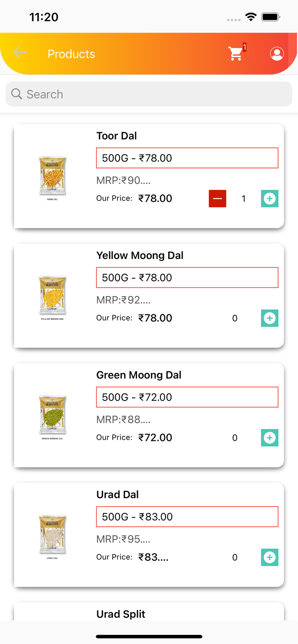Decrease Toor Dal quantity with minus
Image resolution: width=298 pixels, height=644 pixels.
coord(218,198)
